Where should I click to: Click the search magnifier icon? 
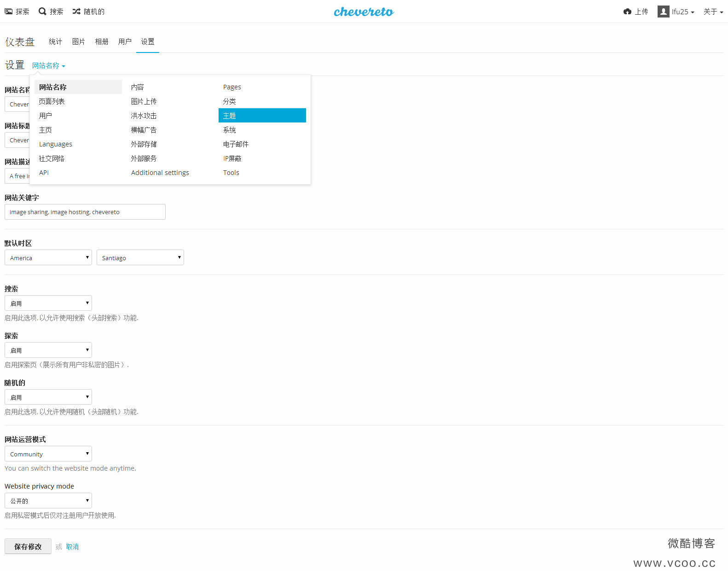(42, 12)
